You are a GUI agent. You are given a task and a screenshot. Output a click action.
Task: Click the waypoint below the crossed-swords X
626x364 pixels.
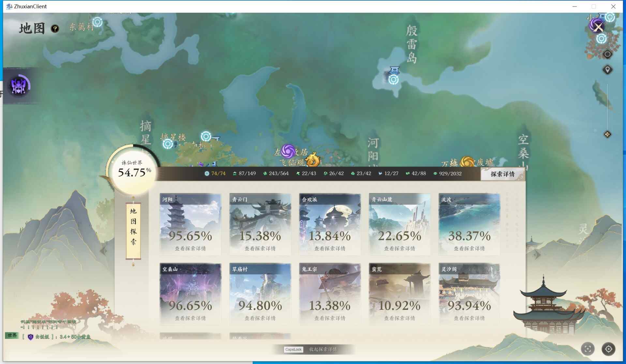601,39
